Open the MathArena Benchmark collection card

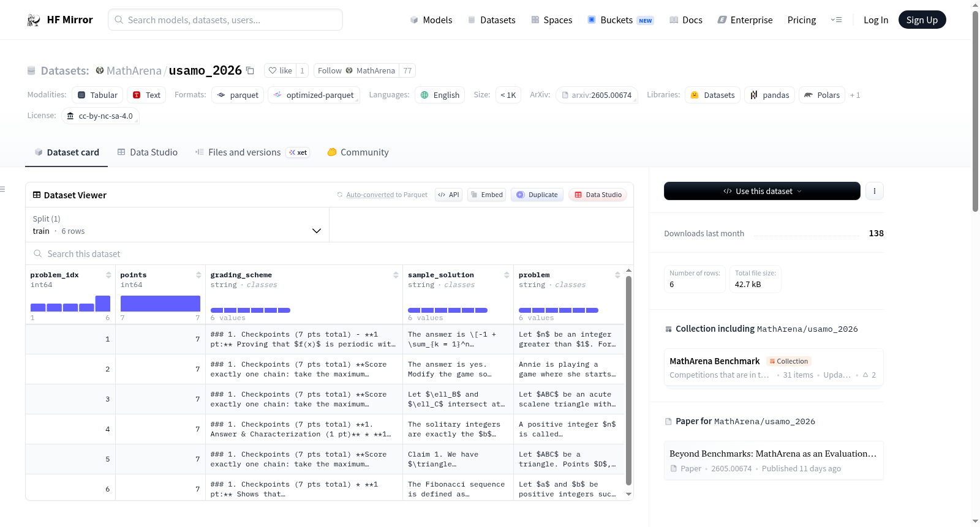(x=774, y=367)
